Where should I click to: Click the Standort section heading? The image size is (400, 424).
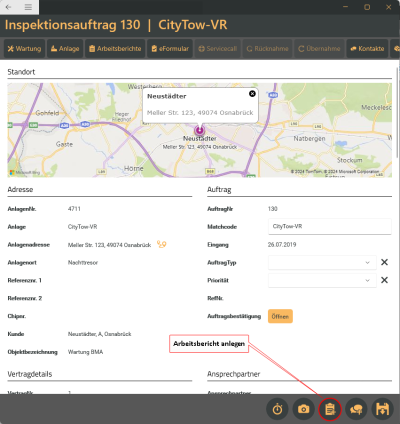pos(21,72)
